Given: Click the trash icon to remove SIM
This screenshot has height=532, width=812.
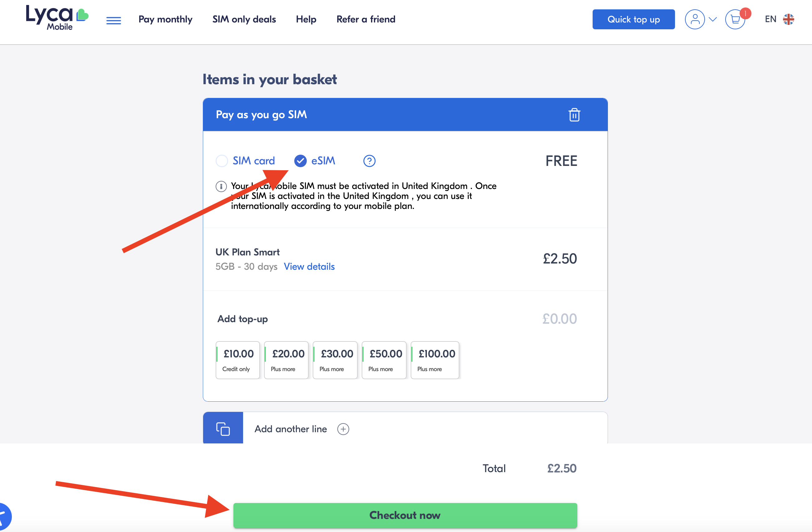Looking at the screenshot, I should [574, 115].
